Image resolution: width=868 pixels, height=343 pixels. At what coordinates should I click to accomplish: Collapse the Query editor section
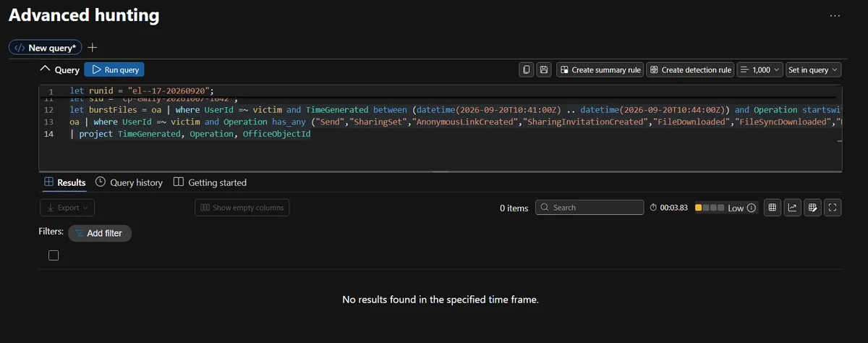click(x=46, y=69)
